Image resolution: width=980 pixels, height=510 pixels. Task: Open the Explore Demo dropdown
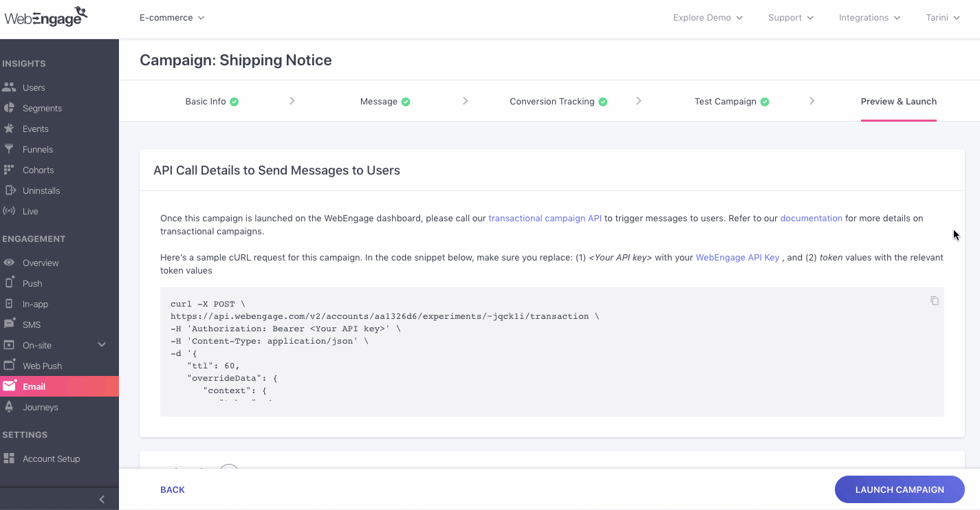point(708,17)
